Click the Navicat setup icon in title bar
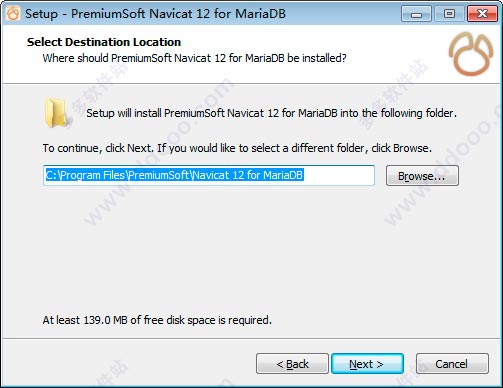Viewport: 503px width, 388px height. (13, 14)
